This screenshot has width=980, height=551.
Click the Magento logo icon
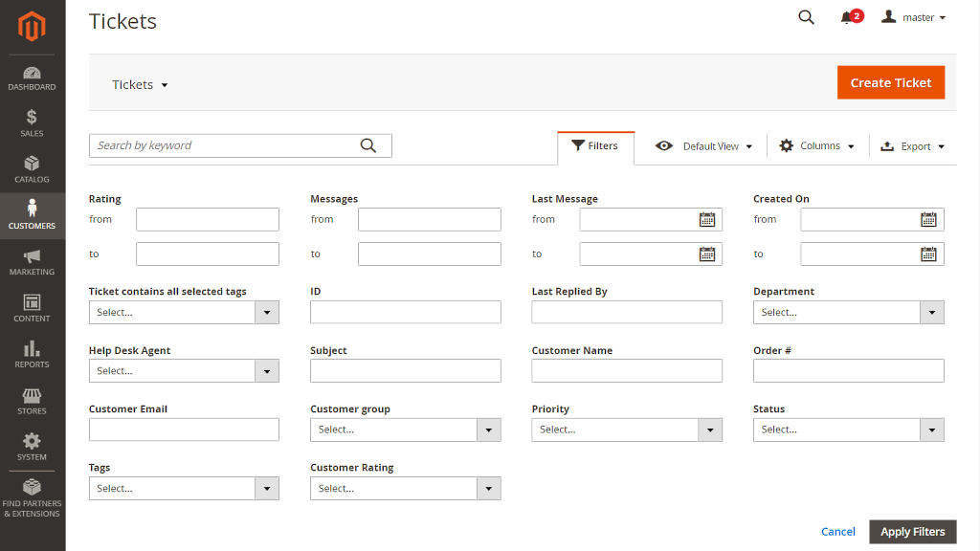pos(32,26)
